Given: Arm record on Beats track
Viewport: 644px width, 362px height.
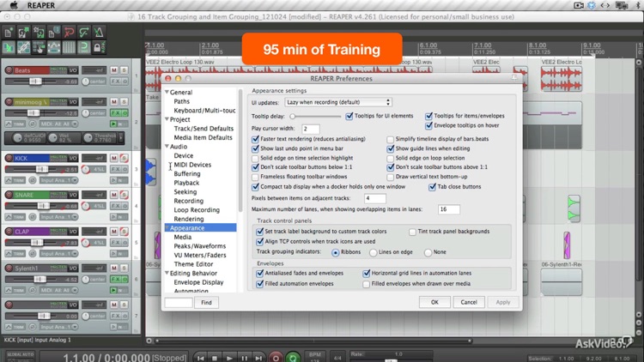Looking at the screenshot, I should pos(9,70).
